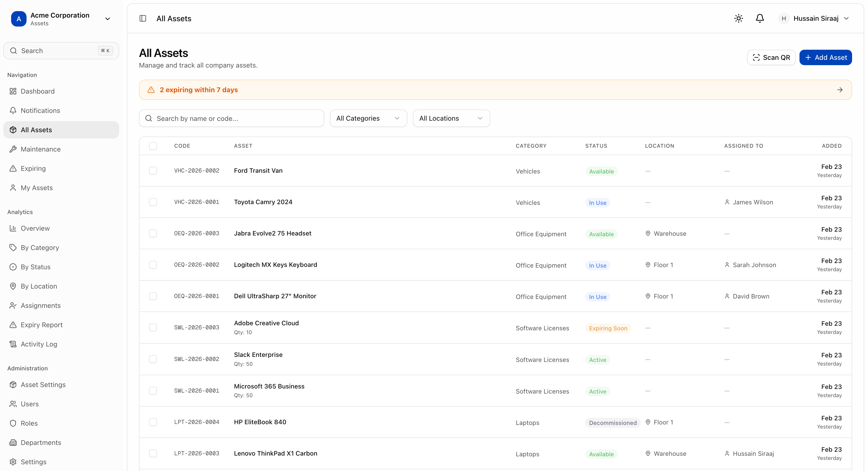Switch to the Dashboard view

[37, 91]
